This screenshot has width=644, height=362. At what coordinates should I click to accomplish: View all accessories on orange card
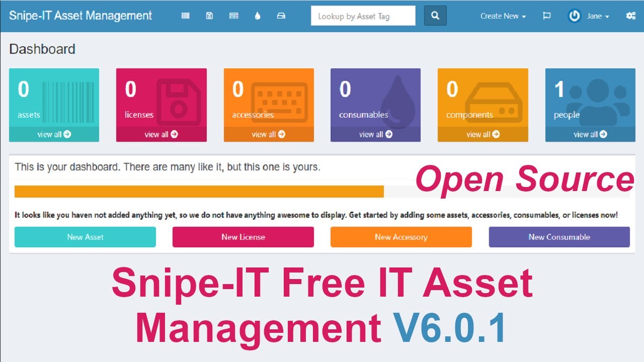269,134
